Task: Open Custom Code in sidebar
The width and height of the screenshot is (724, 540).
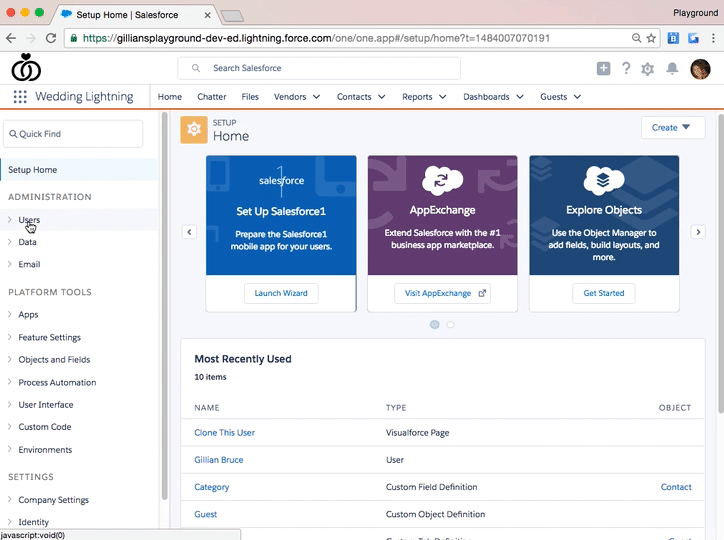Action: (x=45, y=427)
